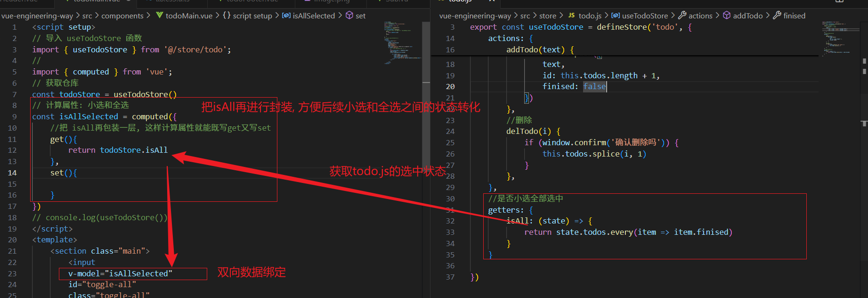Open the finised breadcrumb segment
The height and width of the screenshot is (298, 868).
tap(795, 16)
